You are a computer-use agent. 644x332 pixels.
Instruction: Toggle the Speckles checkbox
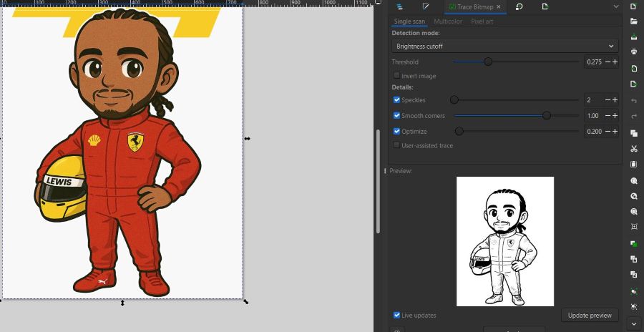pos(396,100)
